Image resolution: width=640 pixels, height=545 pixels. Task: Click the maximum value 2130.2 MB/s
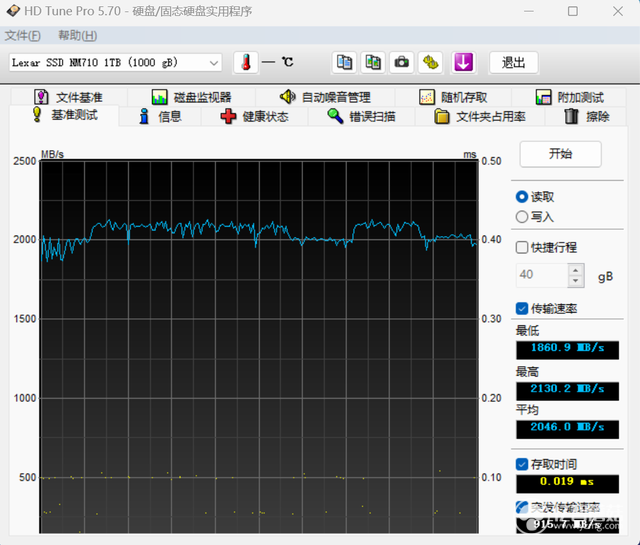click(x=567, y=391)
